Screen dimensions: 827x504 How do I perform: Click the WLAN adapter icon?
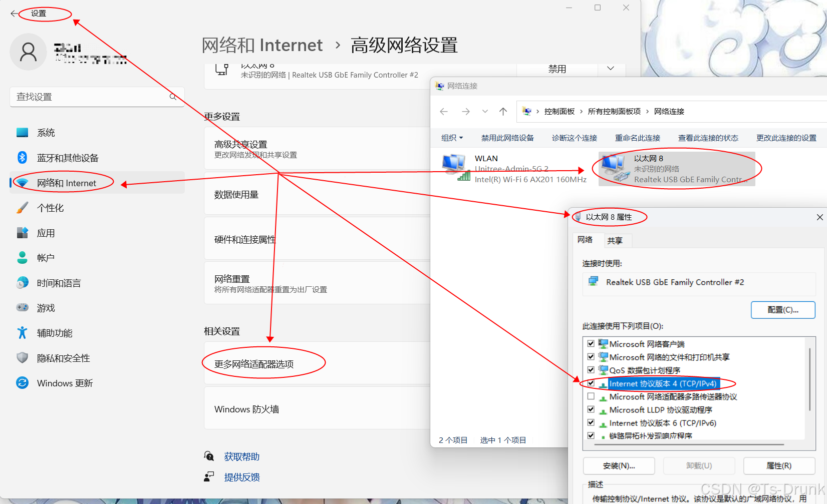[456, 168]
